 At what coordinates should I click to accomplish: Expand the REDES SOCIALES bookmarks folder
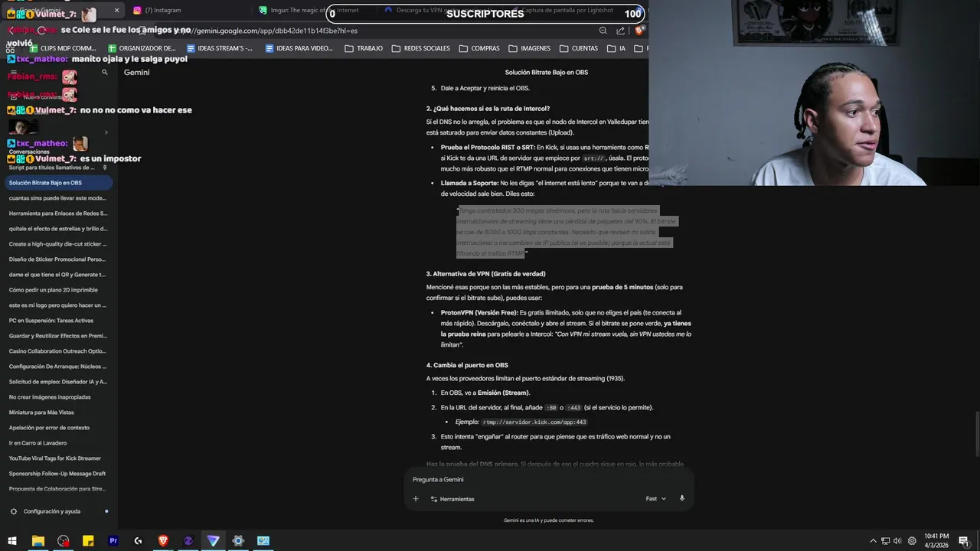420,48
